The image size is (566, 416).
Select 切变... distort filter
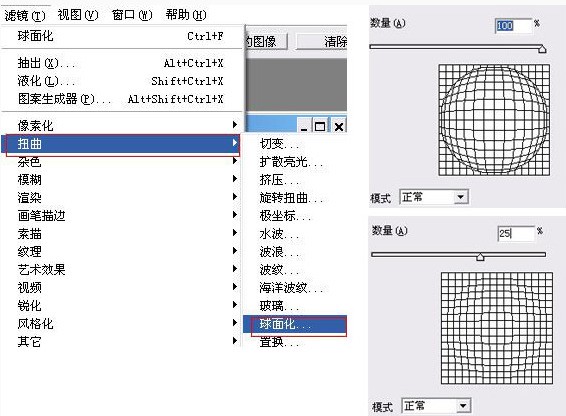(295, 144)
